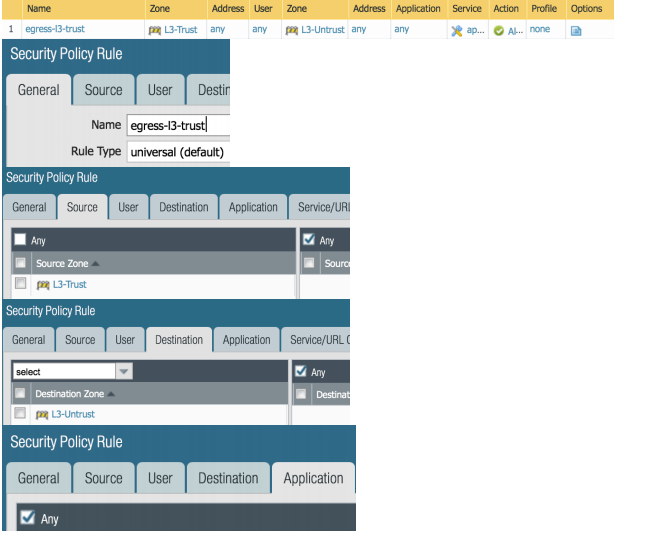This screenshot has width=654, height=546.
Task: Switch to Application tab in second dialog
Action: click(253, 207)
